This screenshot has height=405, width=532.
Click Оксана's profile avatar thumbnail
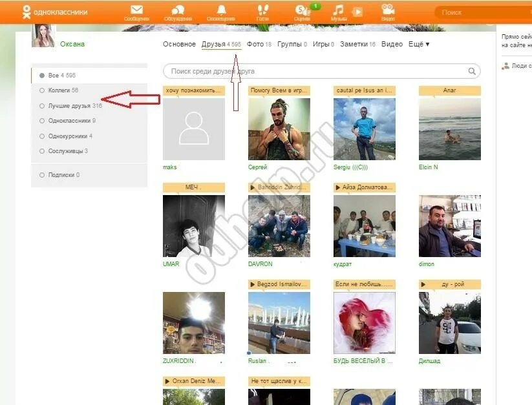(x=43, y=36)
